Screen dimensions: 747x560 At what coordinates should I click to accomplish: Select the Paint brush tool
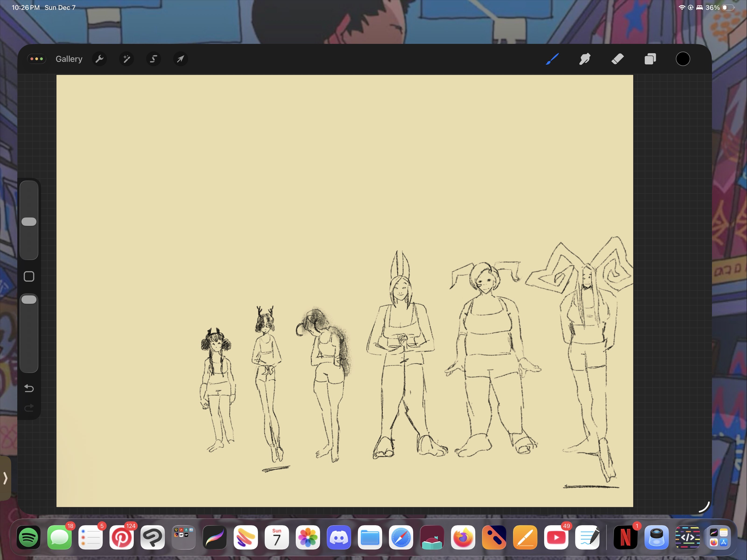[x=552, y=59]
